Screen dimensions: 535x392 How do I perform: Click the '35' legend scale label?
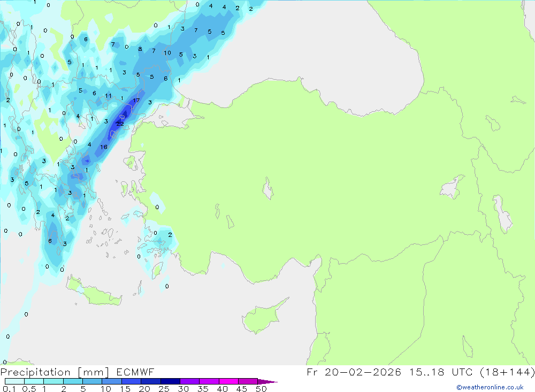click(x=203, y=389)
